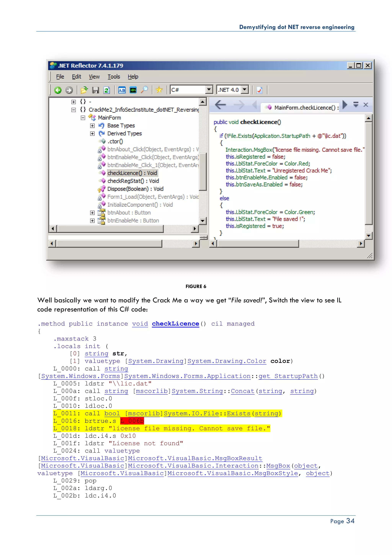This screenshot has width=392, height=555.
Task: Select Dispose(Boolean) : Void in tree
Action: tap(135, 189)
